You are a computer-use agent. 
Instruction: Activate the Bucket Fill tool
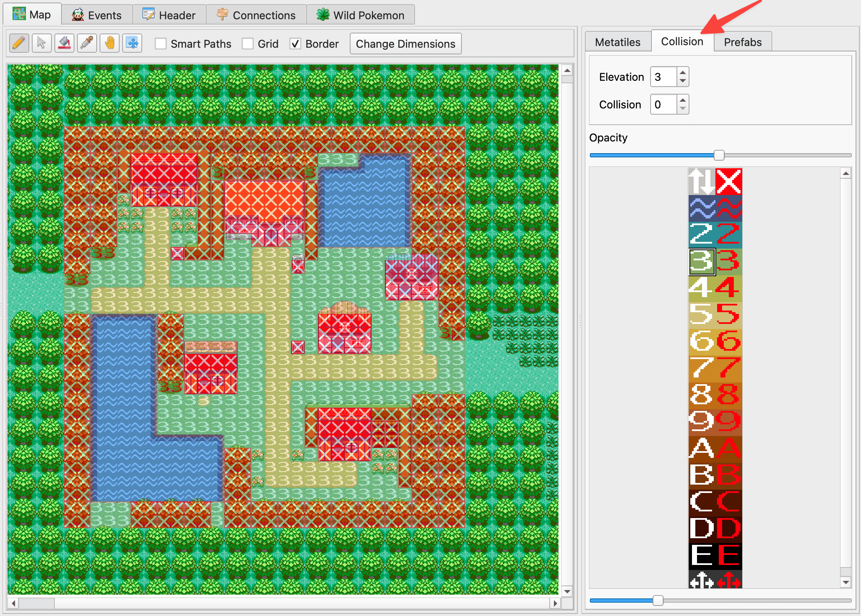click(64, 43)
